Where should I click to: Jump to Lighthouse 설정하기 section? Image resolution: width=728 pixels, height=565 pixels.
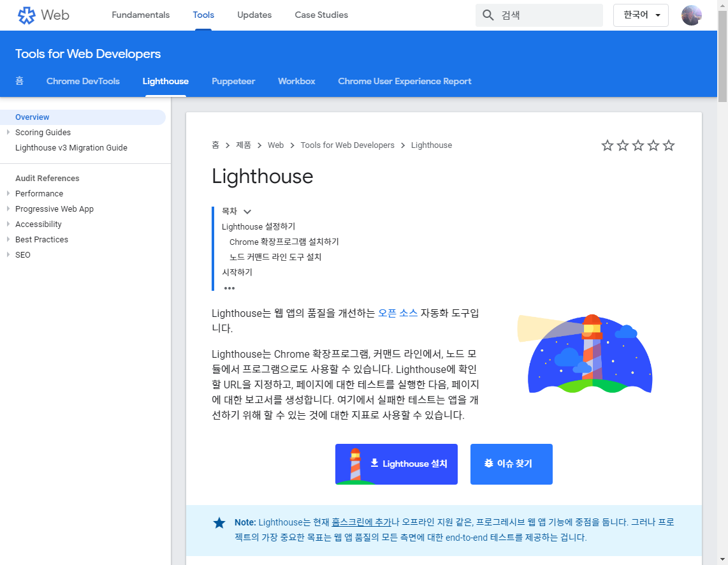point(258,226)
